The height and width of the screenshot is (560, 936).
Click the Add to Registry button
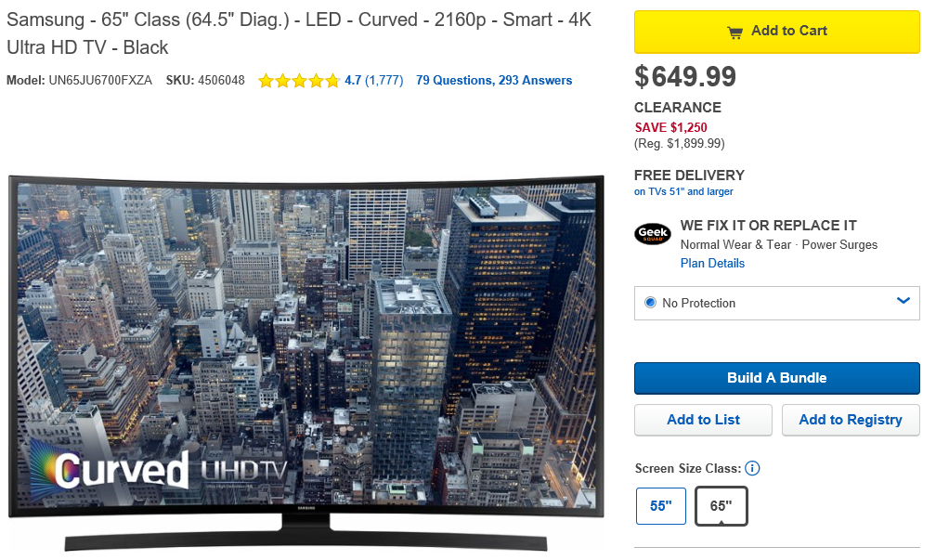coord(851,420)
